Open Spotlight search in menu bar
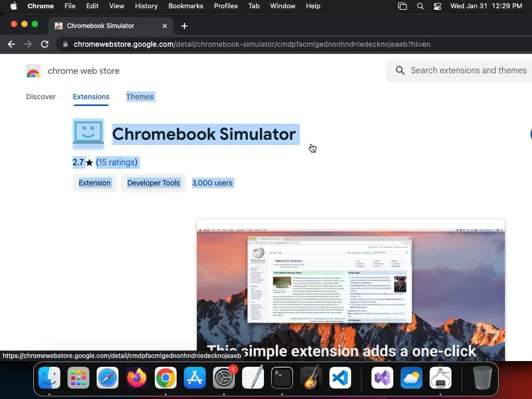This screenshot has height=399, width=532. point(420,6)
